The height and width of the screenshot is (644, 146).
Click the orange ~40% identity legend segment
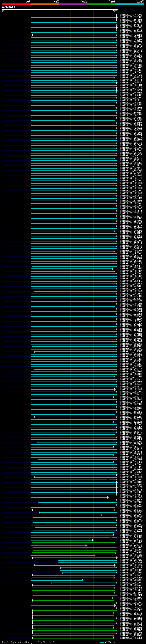pyautogui.click(x=45, y=4)
